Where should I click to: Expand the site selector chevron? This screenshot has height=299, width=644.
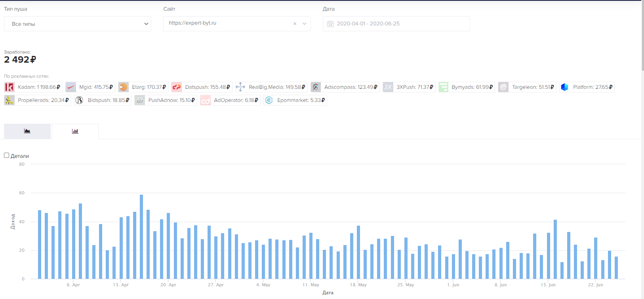tap(304, 24)
